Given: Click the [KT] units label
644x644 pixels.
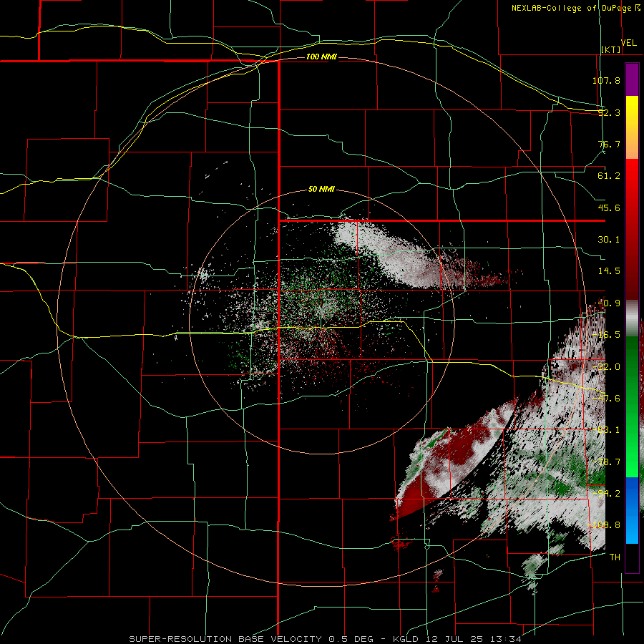Looking at the screenshot, I should 611,49.
